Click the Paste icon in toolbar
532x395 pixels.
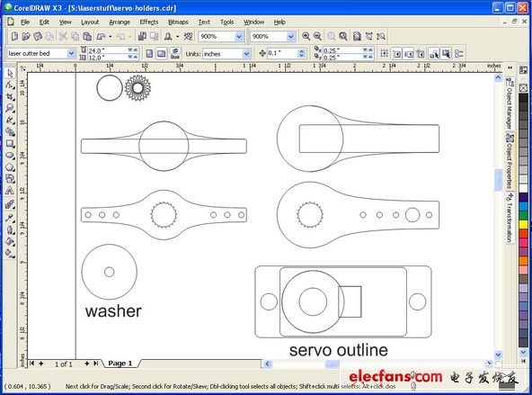(x=87, y=36)
